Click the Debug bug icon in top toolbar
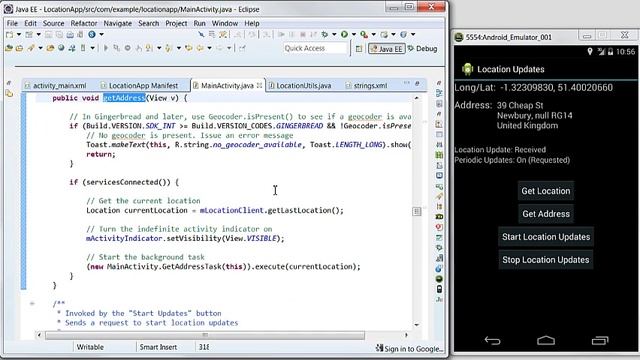 point(325,35)
